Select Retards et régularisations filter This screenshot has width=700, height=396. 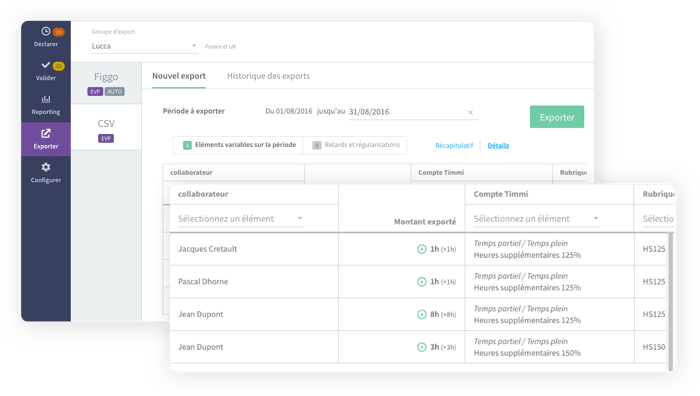(x=356, y=145)
